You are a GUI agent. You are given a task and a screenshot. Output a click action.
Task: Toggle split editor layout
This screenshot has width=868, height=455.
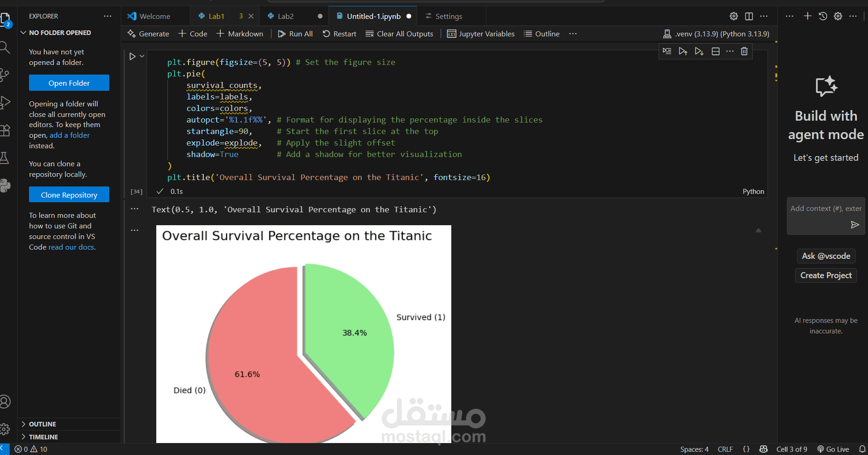tap(749, 16)
